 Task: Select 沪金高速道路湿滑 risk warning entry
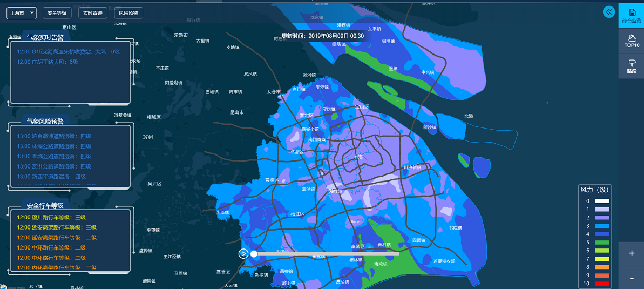pyautogui.click(x=54, y=136)
